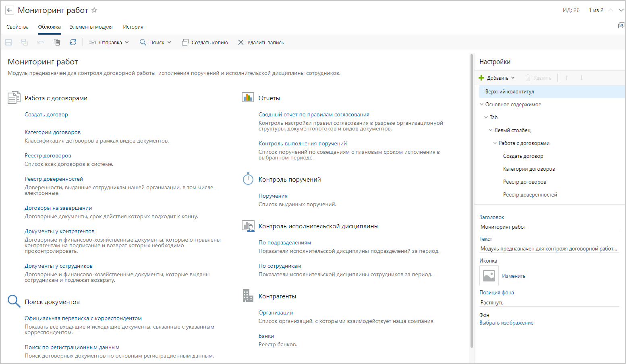Select Категории договоров in the settings tree
This screenshot has width=626, height=364.
point(529,169)
